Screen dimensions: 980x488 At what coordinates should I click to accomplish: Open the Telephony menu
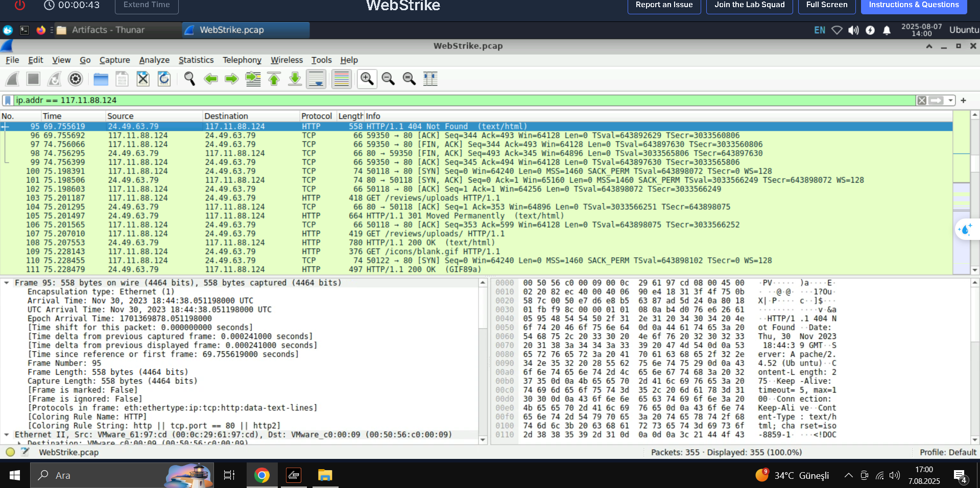tap(242, 60)
